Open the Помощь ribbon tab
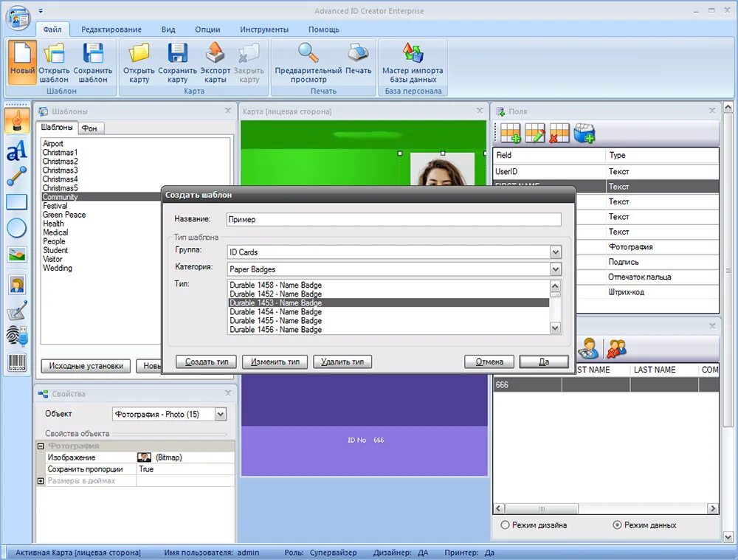738x560 pixels. [324, 30]
